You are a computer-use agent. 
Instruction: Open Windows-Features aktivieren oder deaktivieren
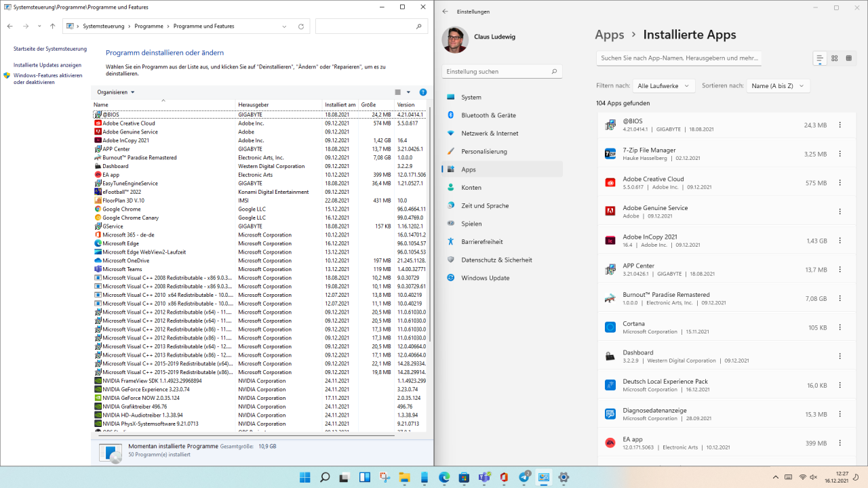[47, 79]
